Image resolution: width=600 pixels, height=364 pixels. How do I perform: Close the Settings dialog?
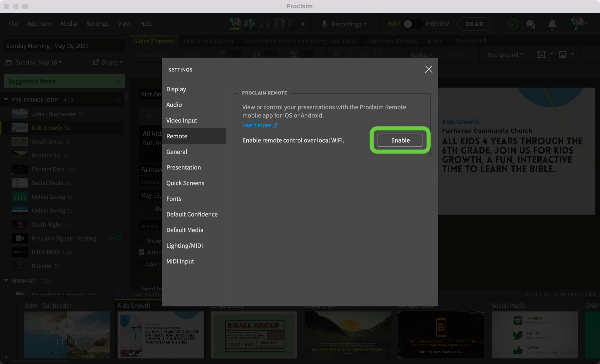pos(429,69)
